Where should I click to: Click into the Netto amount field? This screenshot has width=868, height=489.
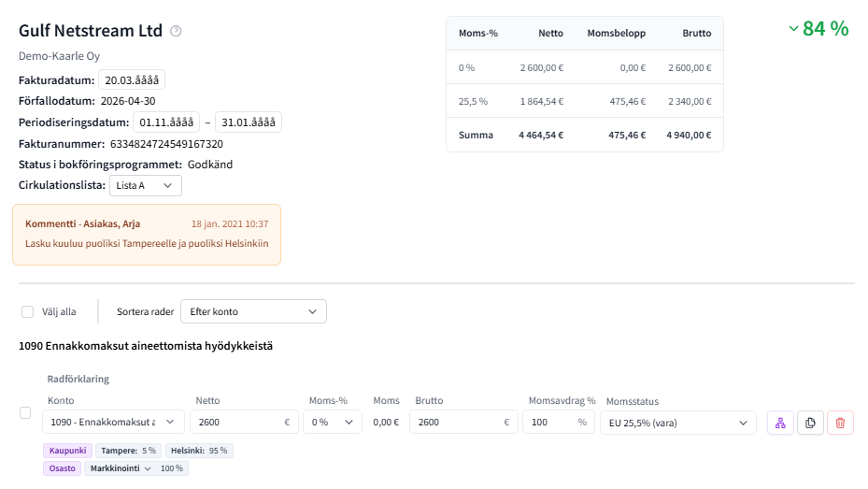pos(238,423)
